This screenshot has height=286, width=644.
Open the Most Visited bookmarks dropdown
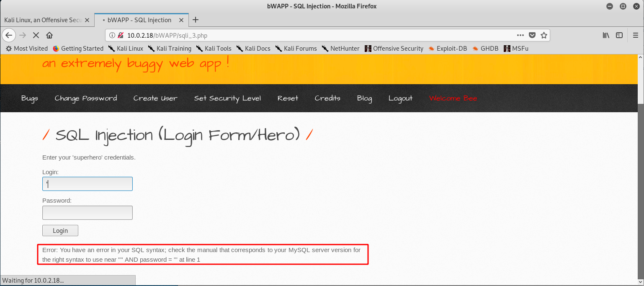pyautogui.click(x=26, y=48)
